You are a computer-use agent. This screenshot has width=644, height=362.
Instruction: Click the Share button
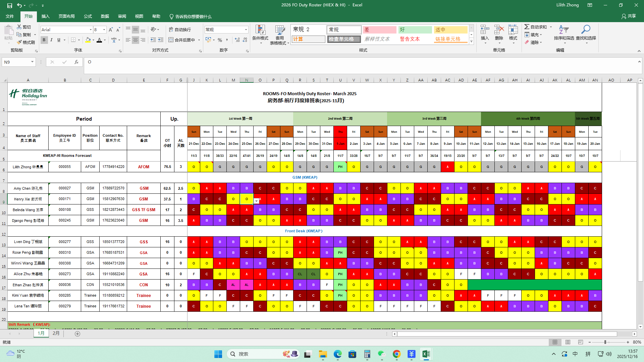tap(629, 16)
